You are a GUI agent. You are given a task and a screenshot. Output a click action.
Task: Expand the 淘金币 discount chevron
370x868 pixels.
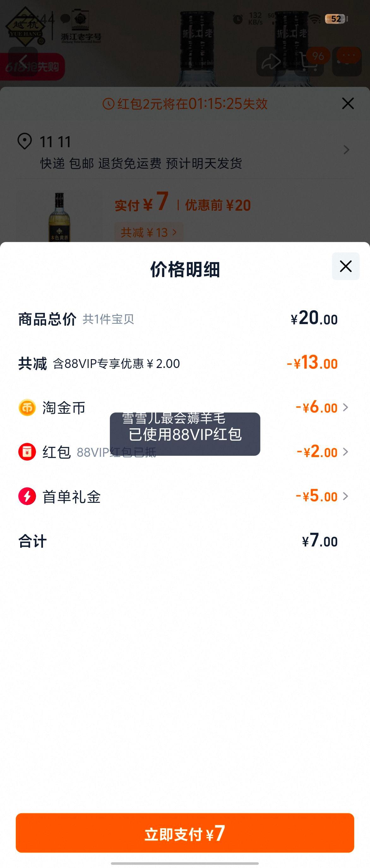[345, 407]
